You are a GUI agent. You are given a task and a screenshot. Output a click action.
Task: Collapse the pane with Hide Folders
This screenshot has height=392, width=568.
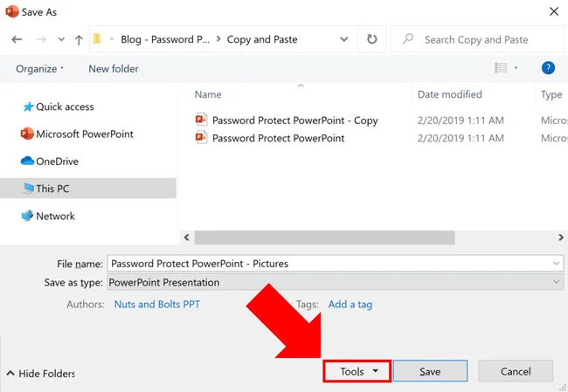pyautogui.click(x=40, y=373)
